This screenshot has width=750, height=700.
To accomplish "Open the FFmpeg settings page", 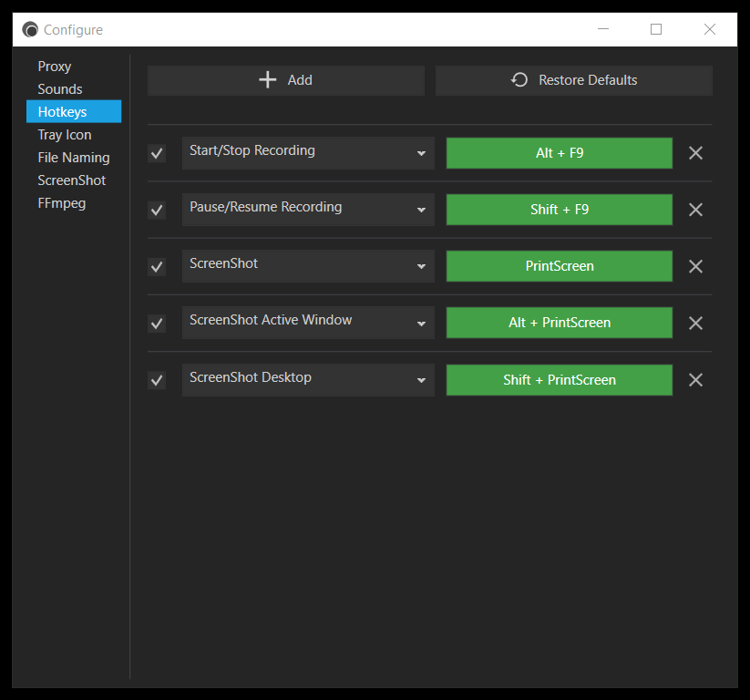I will [62, 203].
